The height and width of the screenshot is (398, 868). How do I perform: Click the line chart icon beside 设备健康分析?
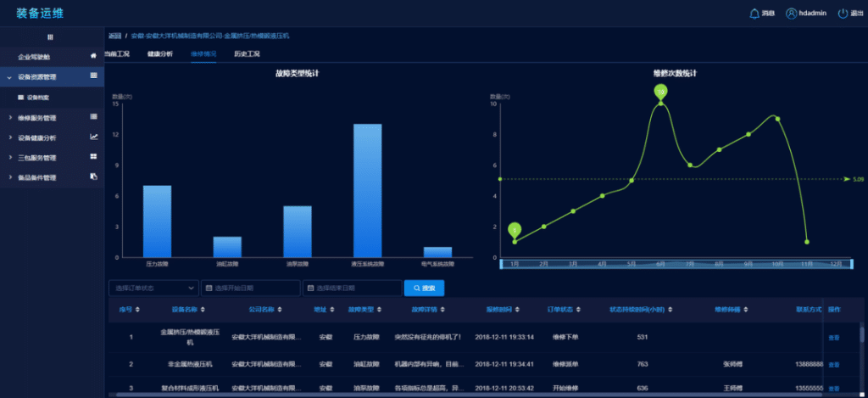point(93,137)
